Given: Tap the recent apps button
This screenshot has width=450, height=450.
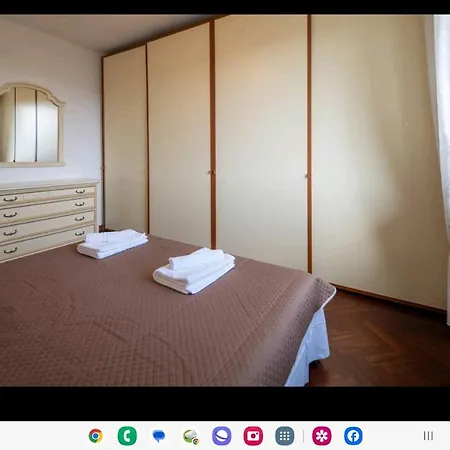Looking at the screenshot, I should tap(428, 436).
